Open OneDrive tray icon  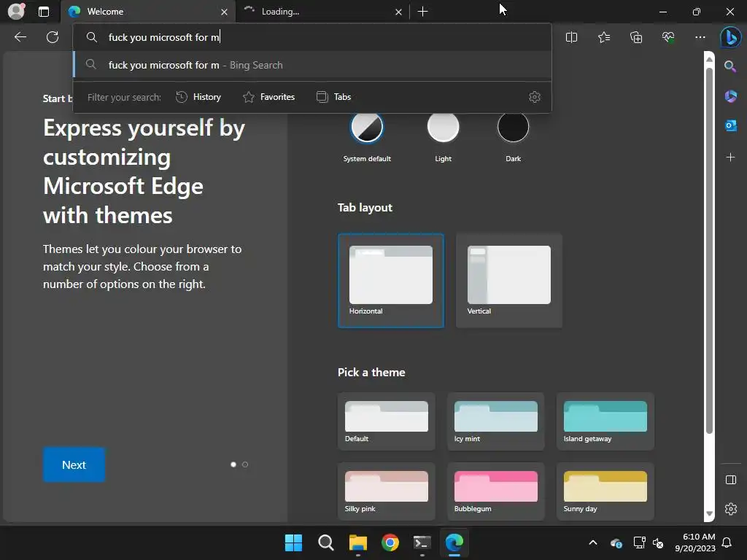coord(616,542)
